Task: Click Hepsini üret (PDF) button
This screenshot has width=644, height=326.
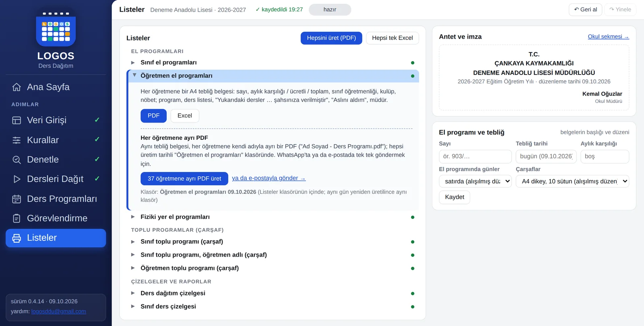Action: tap(331, 38)
